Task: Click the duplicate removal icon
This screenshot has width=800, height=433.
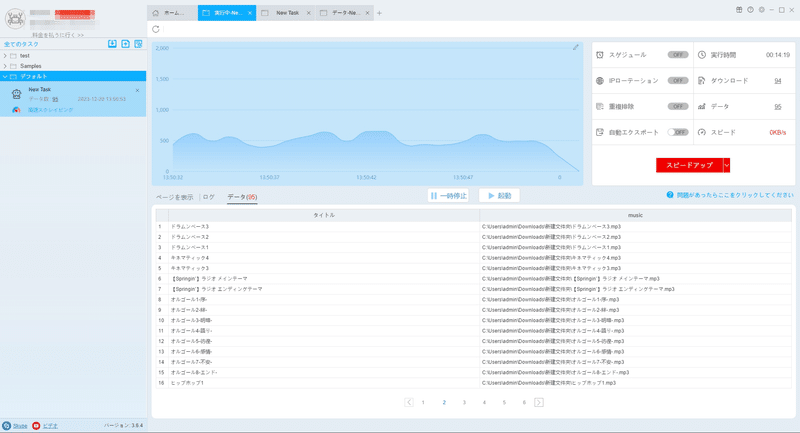Action: [600, 106]
